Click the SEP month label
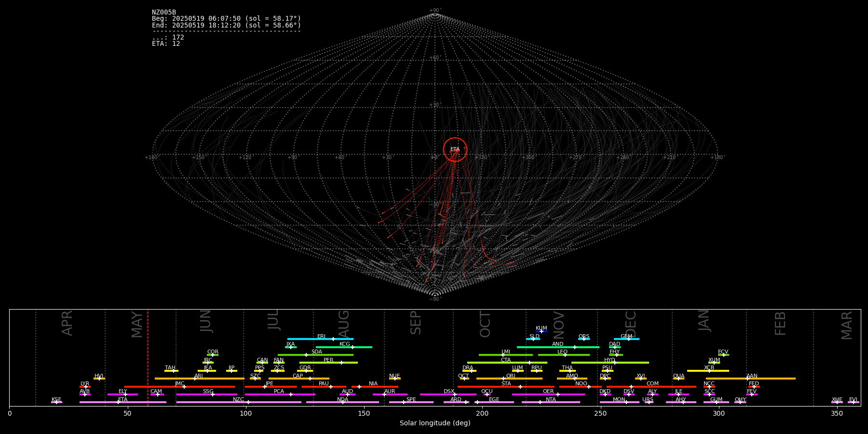 416,323
